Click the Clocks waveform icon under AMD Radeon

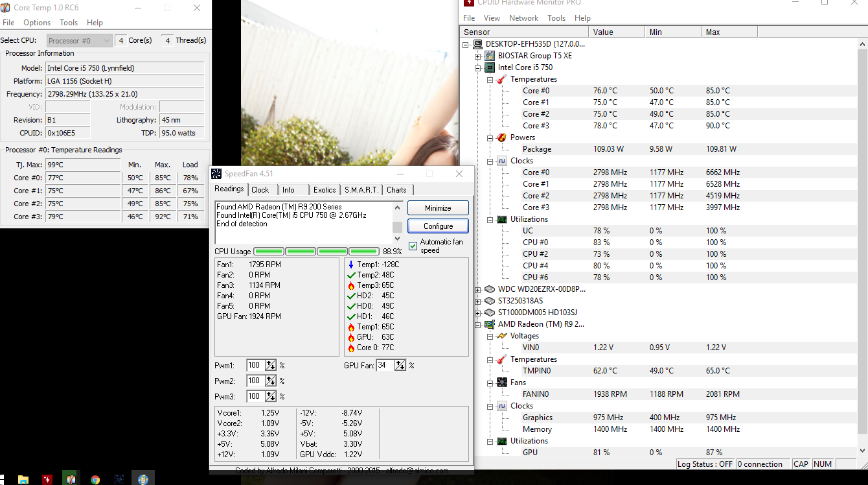pyautogui.click(x=502, y=406)
